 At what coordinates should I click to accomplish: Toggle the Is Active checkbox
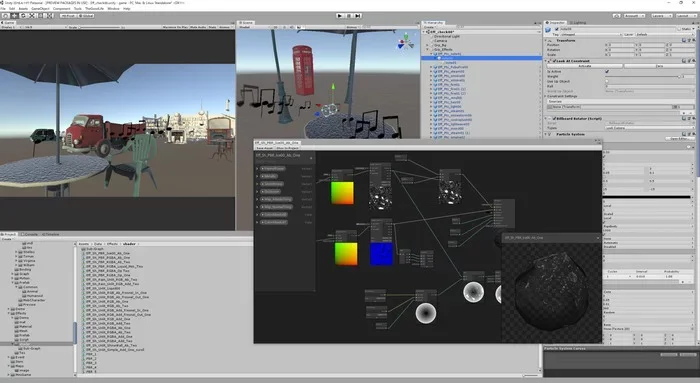pos(607,71)
